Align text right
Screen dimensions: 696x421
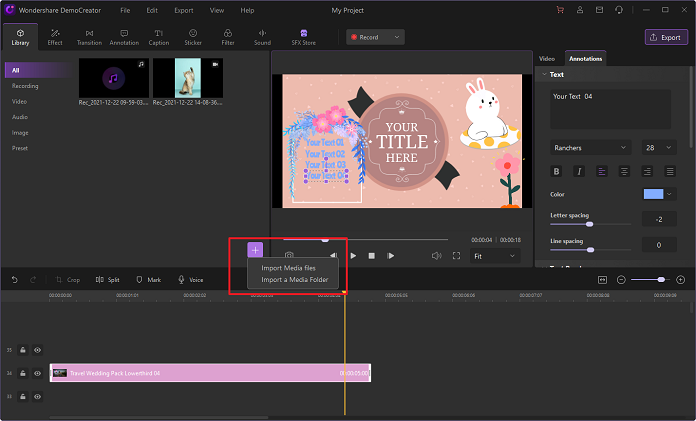(647, 171)
